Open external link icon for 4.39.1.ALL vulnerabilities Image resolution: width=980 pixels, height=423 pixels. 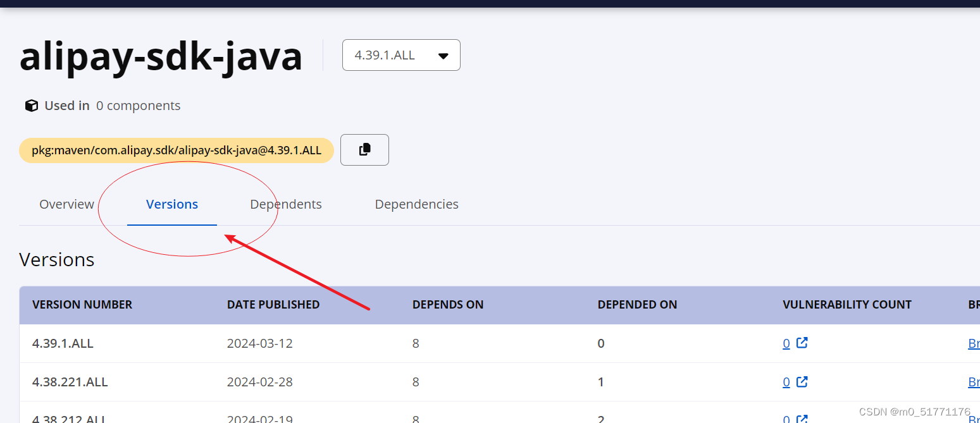tap(802, 343)
